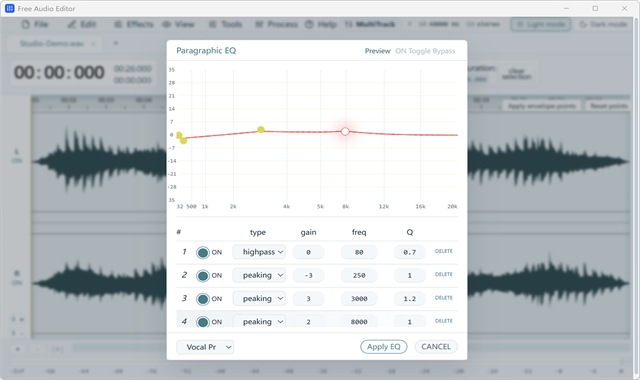Click ON Toggle Bypass in the EQ header
The height and width of the screenshot is (380, 640).
coord(425,51)
